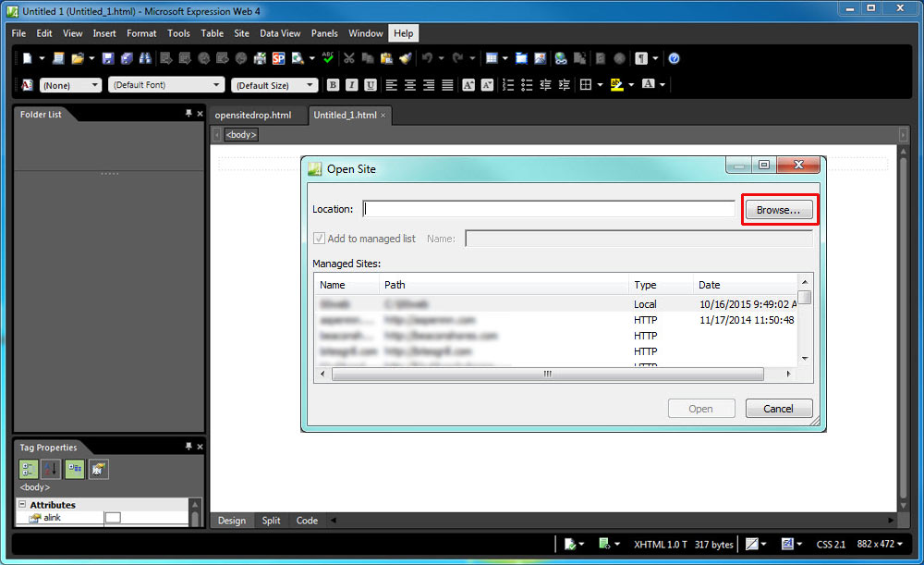Viewport: 924px width, 565px height.
Task: Toggle Italic formatting
Action: click(352, 85)
